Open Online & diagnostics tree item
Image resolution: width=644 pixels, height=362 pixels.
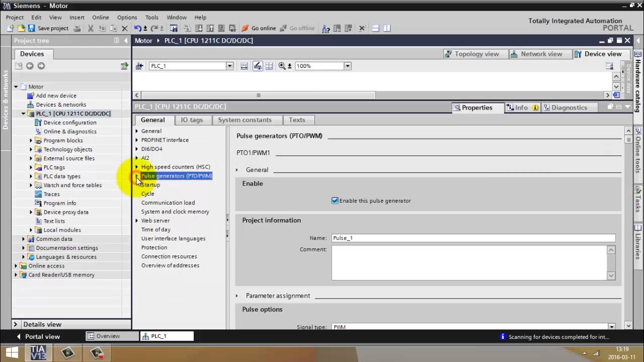point(69,132)
